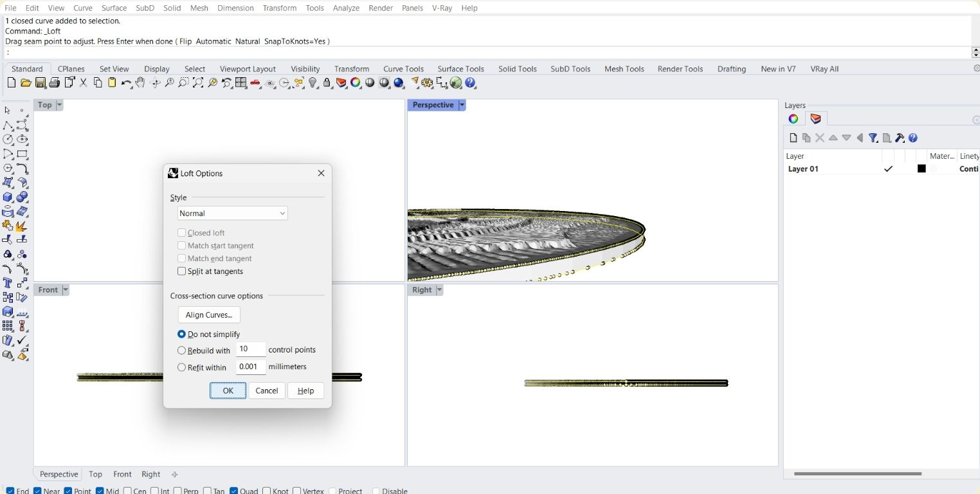Screen dimensions: 980x494
Task: Click the Natural option in command line
Action: (x=248, y=41)
